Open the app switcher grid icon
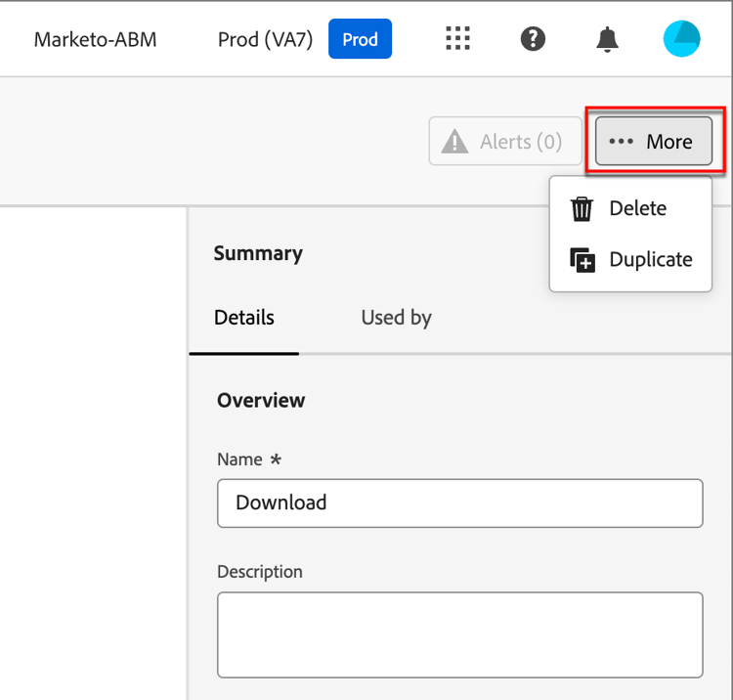This screenshot has height=700, width=733. (457, 38)
